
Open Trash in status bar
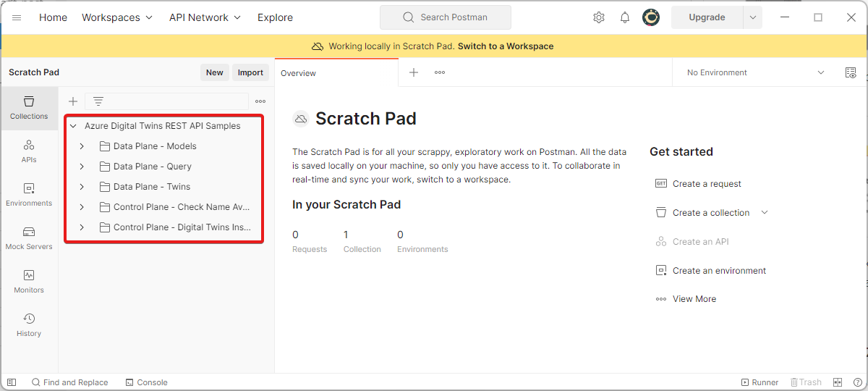[806, 382]
